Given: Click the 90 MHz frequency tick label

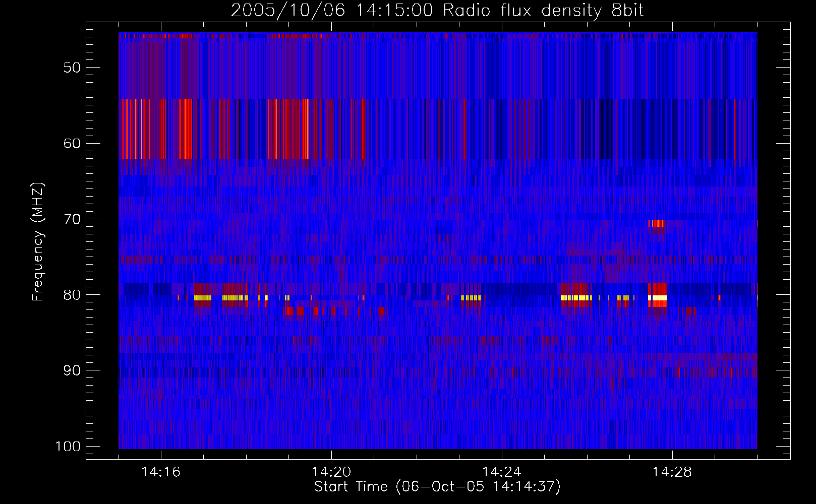Looking at the screenshot, I should tap(72, 370).
